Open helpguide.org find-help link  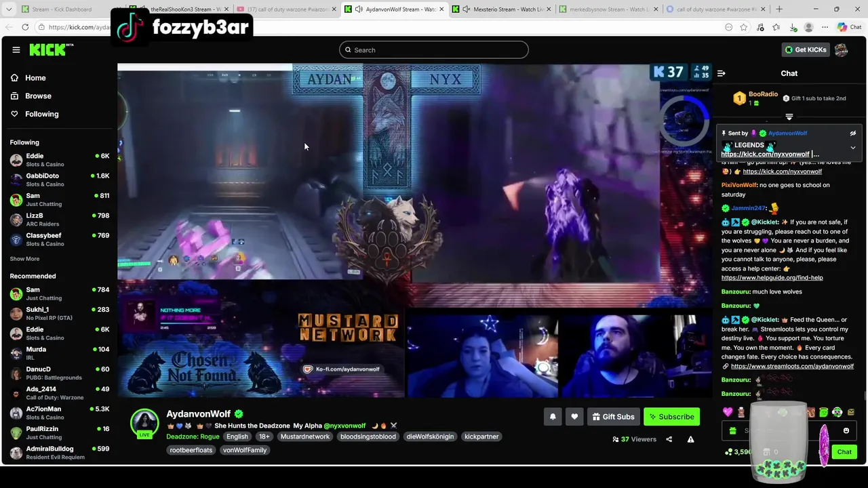772,278
